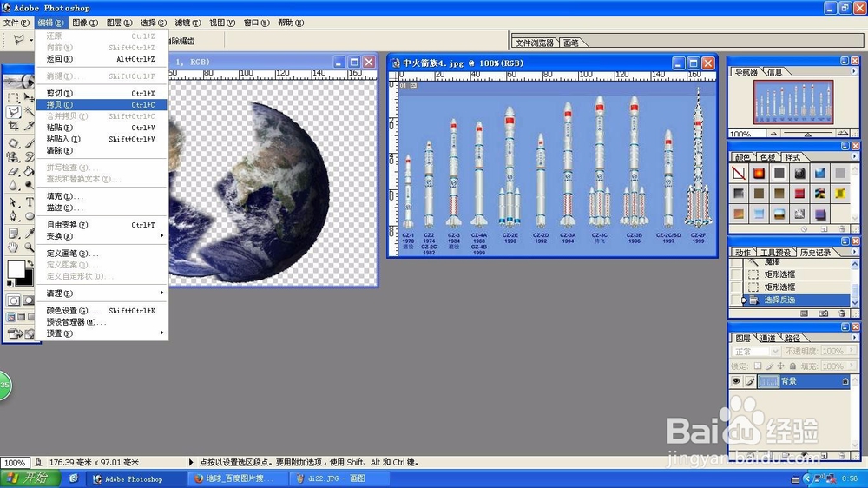868x488 pixels.
Task: Select the Notes tool
Action: click(13, 234)
